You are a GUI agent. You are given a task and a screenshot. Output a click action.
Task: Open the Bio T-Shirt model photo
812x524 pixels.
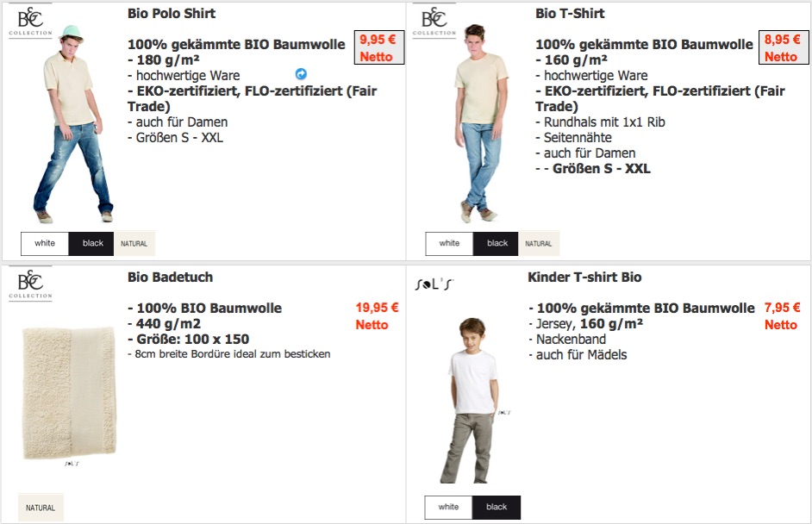coord(480,123)
